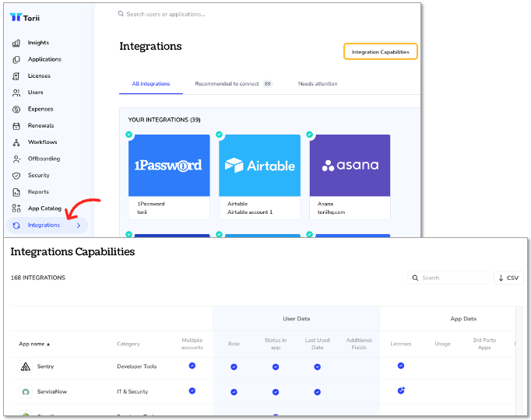Viewport: 531px width, 420px height.
Task: Open the Renewals menu item
Action: [41, 125]
